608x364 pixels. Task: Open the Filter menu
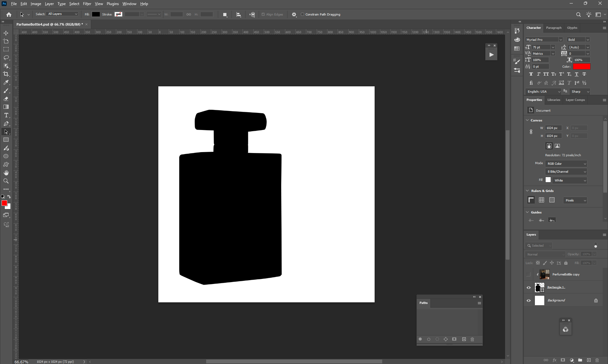[x=87, y=4]
